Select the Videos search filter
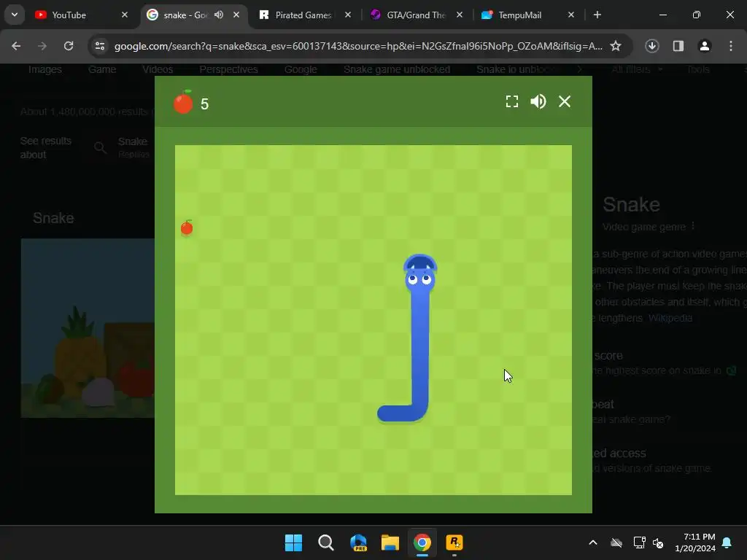Image resolution: width=747 pixels, height=560 pixels. tap(158, 69)
